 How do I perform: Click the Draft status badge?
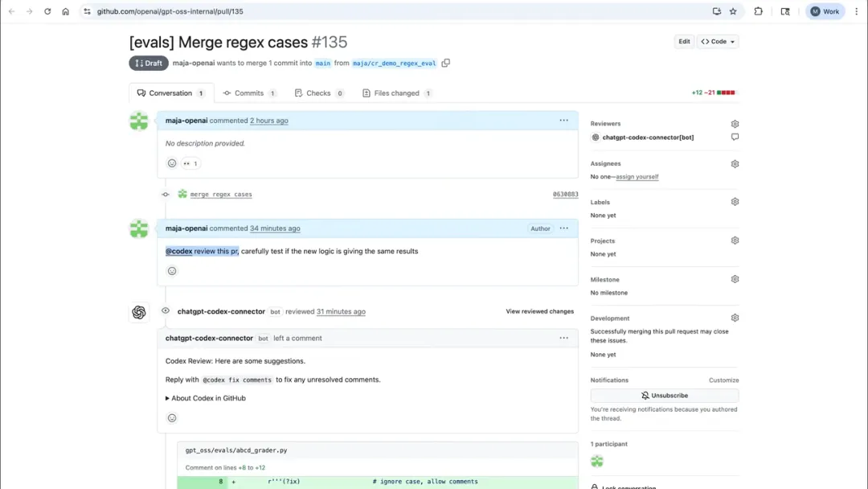(x=149, y=63)
